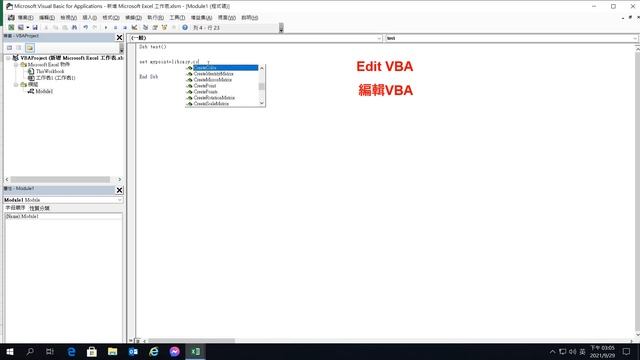Open Properties Window from toolbar icon

(x=155, y=27)
